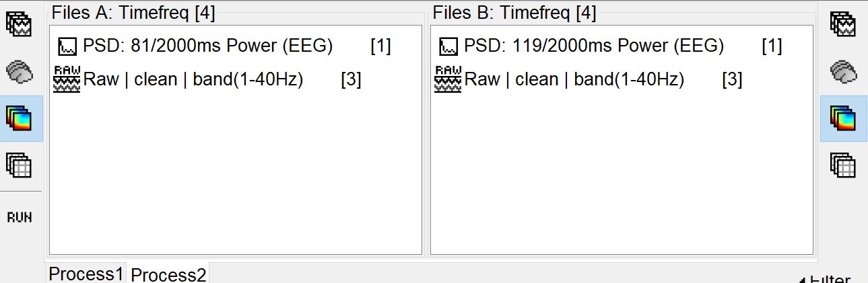
Task: Click the RUN button
Action: 20,217
